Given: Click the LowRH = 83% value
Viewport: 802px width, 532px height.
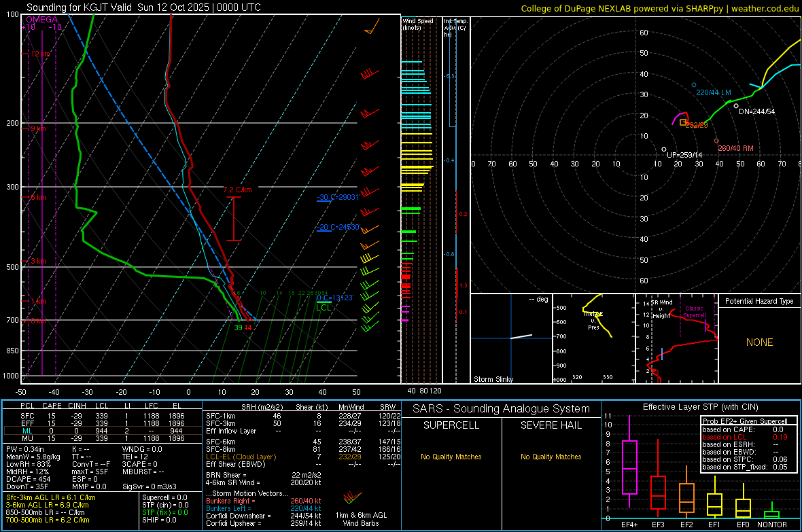Looking at the screenshot, I should 28,464.
